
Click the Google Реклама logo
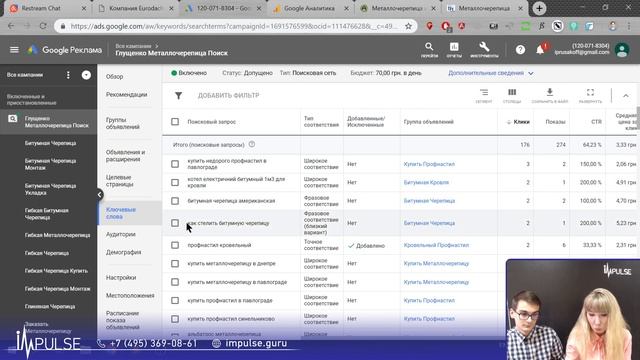(65, 50)
